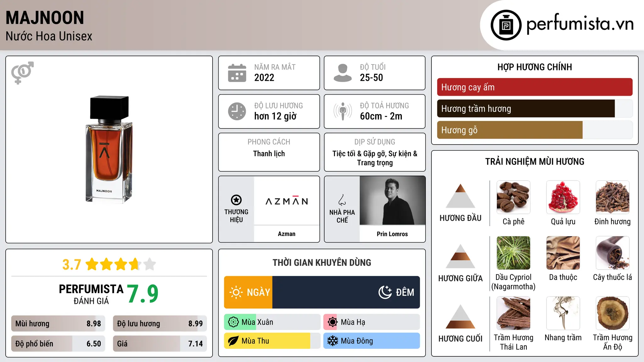Click the perfumista.vn site name

(580, 24)
